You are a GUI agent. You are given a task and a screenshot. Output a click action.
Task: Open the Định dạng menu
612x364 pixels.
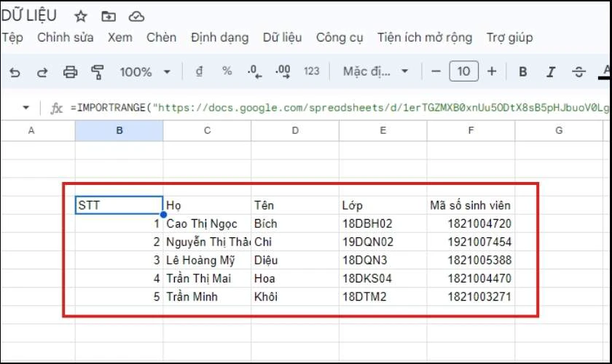(219, 38)
